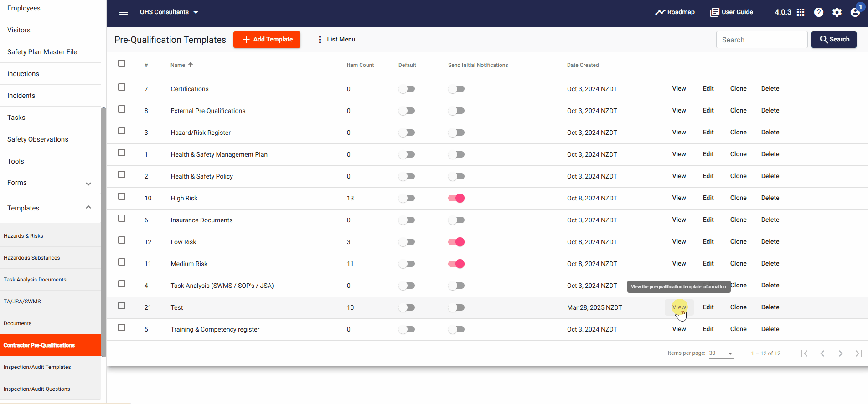Click the Health & Safety Management Plan name

click(x=219, y=154)
